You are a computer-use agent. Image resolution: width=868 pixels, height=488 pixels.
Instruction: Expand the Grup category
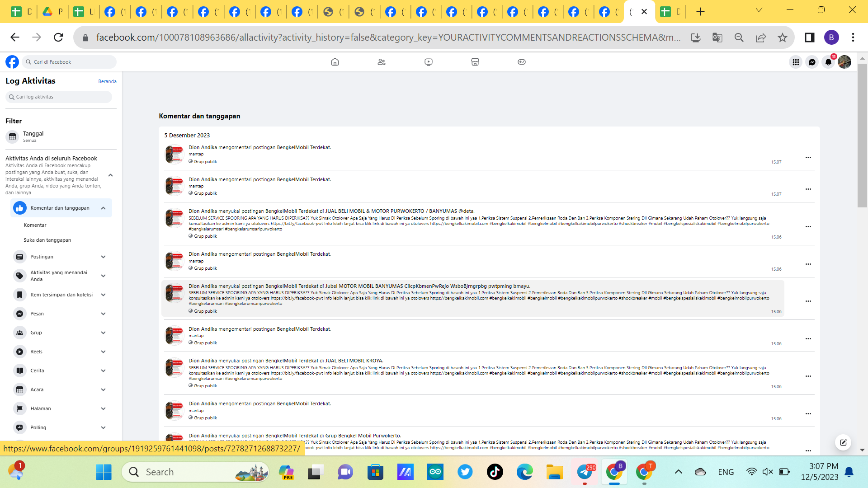(x=103, y=333)
